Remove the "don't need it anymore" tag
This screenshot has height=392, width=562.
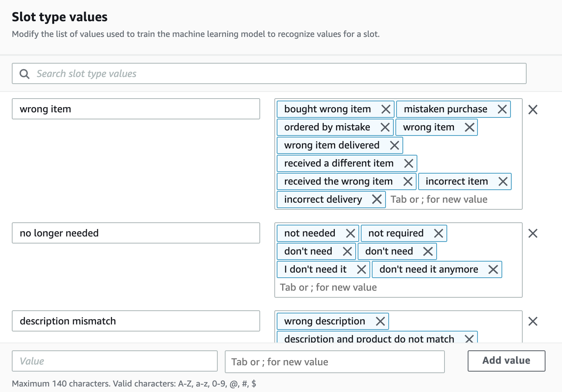point(493,269)
